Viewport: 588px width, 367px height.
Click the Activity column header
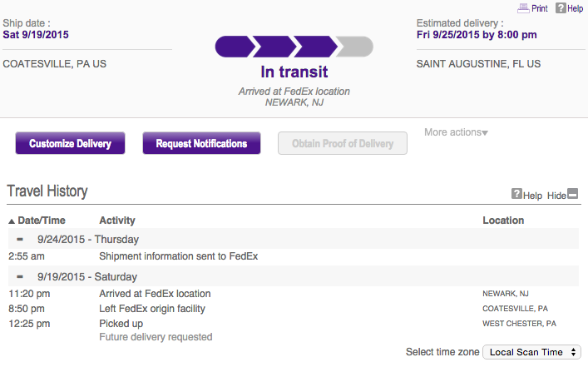coord(117,221)
